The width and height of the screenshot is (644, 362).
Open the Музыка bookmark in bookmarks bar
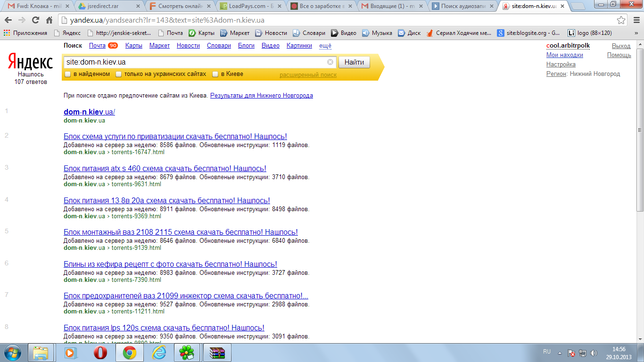[377, 33]
